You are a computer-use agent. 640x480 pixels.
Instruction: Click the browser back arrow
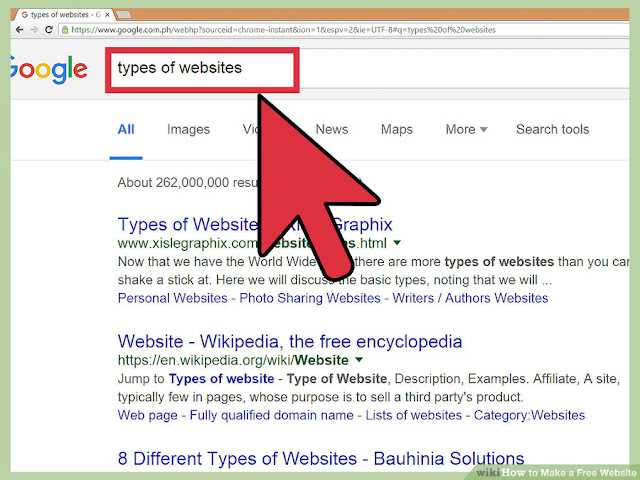point(19,30)
